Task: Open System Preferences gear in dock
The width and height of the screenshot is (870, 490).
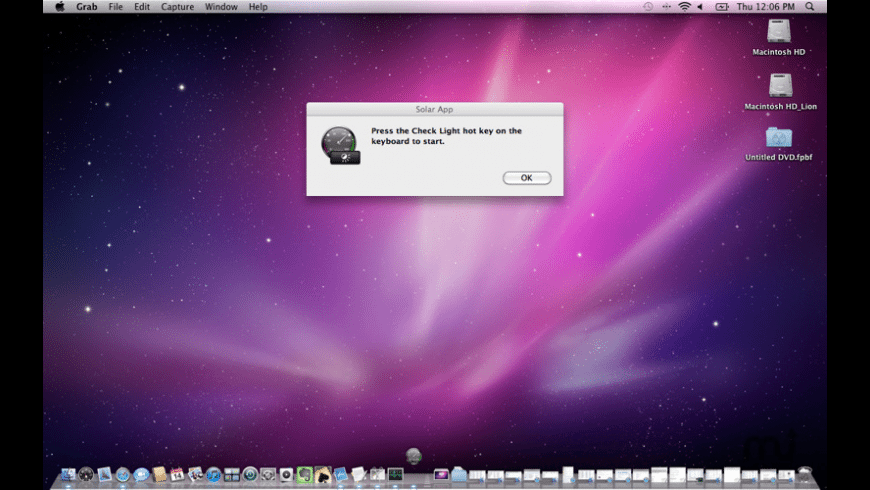Action: pyautogui.click(x=268, y=475)
